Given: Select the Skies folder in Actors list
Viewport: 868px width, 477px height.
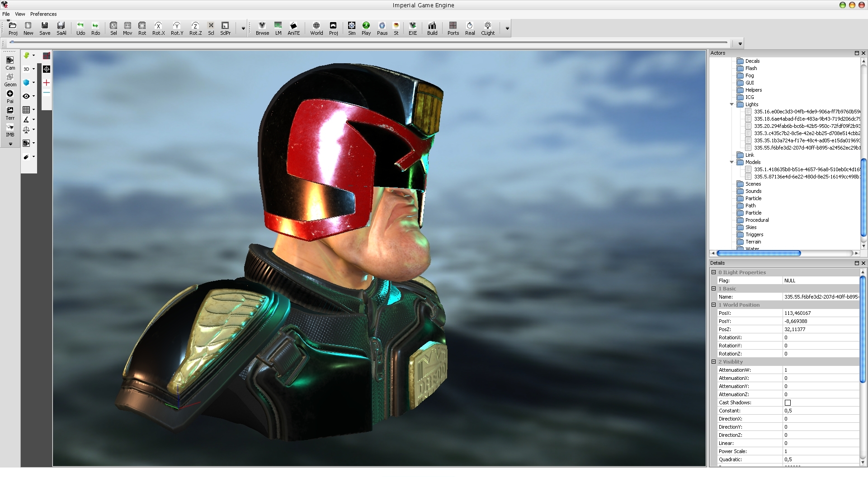Looking at the screenshot, I should (x=751, y=227).
